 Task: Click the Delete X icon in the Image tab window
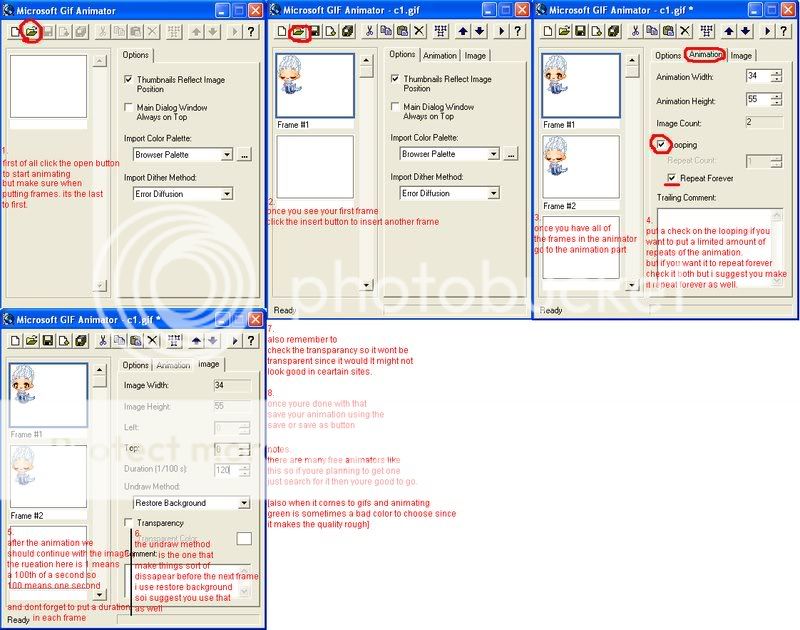(153, 341)
